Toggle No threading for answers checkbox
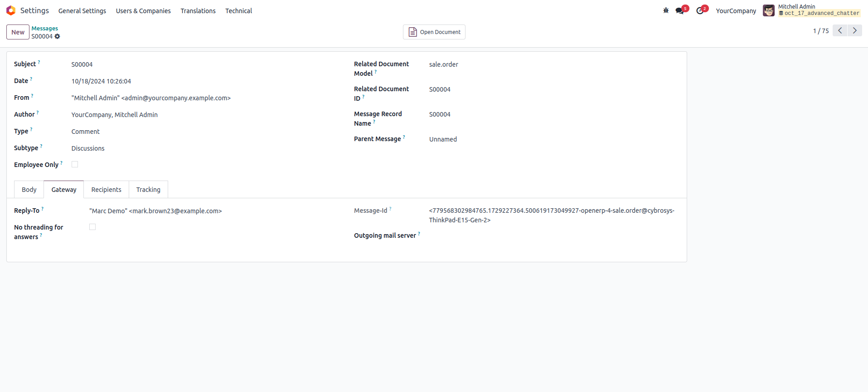This screenshot has width=868, height=392. pos(92,227)
